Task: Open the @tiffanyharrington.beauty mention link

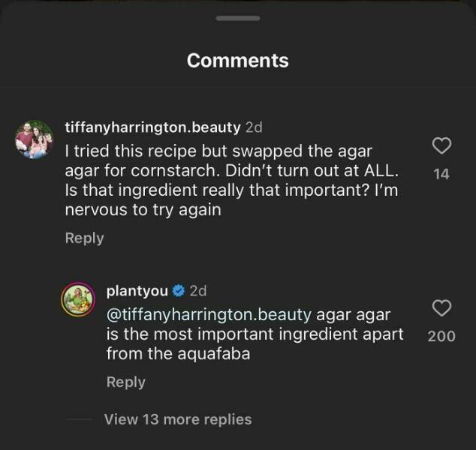Action: 209,313
